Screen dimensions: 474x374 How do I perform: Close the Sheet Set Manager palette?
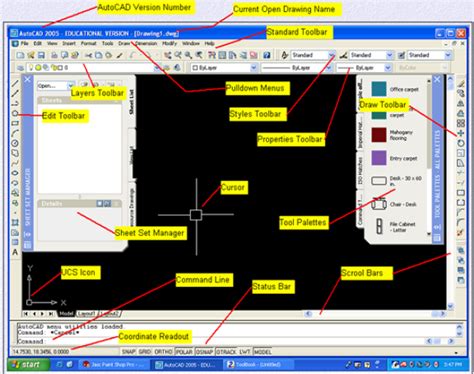click(x=27, y=79)
